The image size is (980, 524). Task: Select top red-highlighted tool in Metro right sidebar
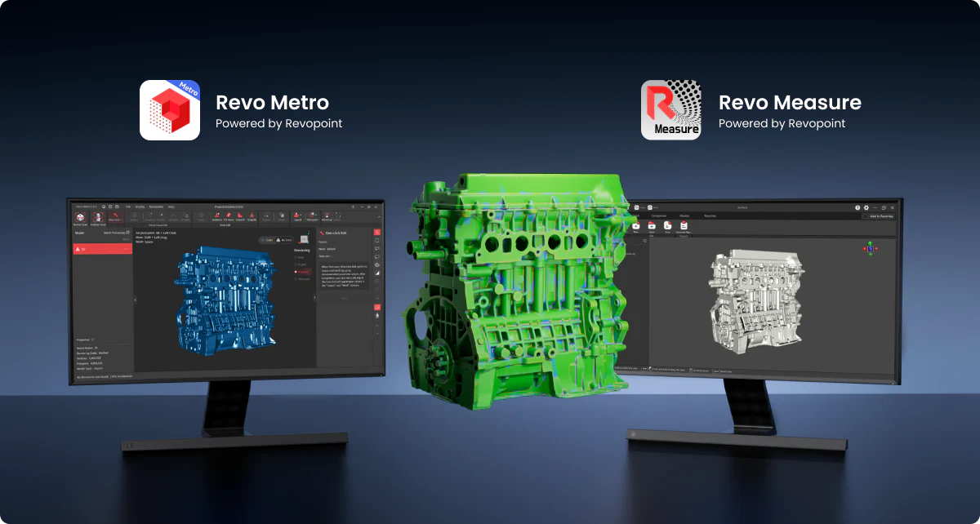coord(377,232)
